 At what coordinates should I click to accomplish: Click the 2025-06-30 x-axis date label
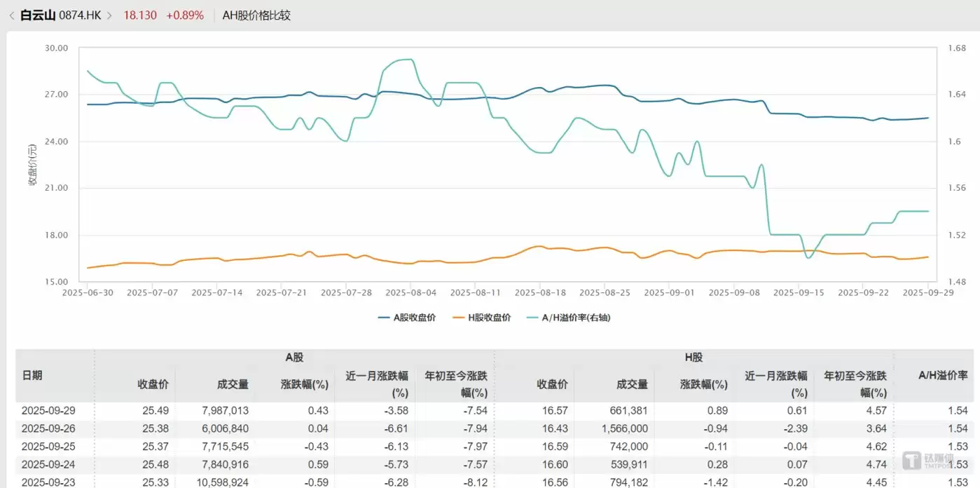coord(88,292)
